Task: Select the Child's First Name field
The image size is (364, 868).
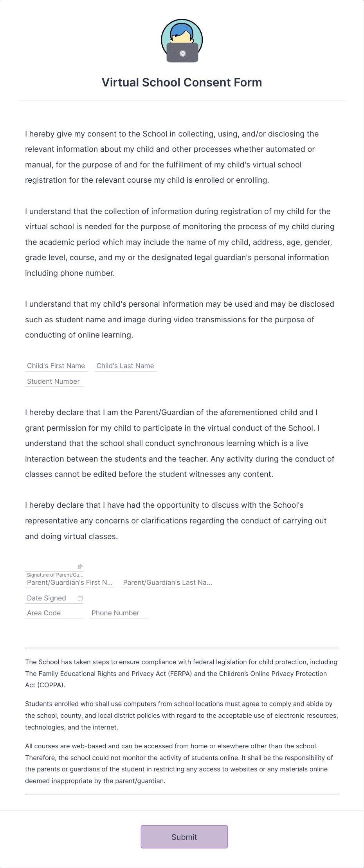Action: point(56,366)
